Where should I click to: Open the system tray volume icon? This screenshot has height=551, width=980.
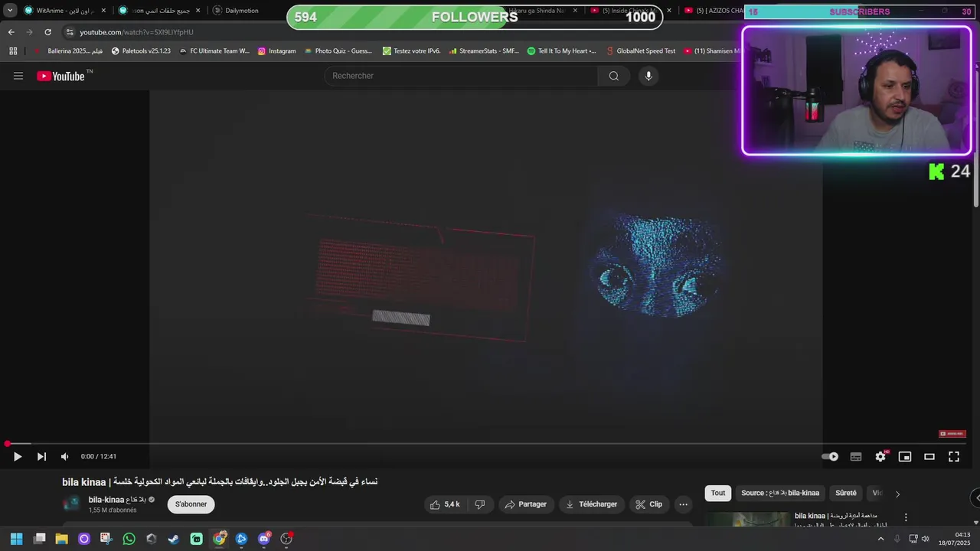925,539
